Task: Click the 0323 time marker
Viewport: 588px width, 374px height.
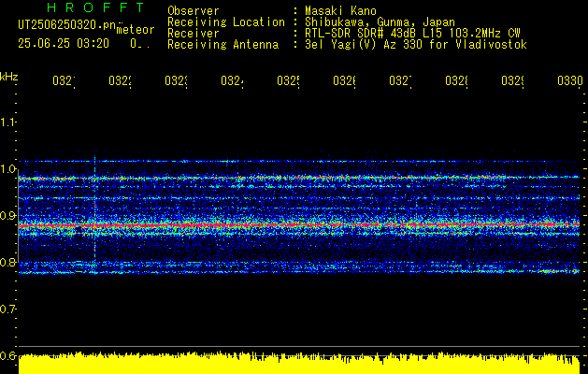Action: click(x=177, y=81)
